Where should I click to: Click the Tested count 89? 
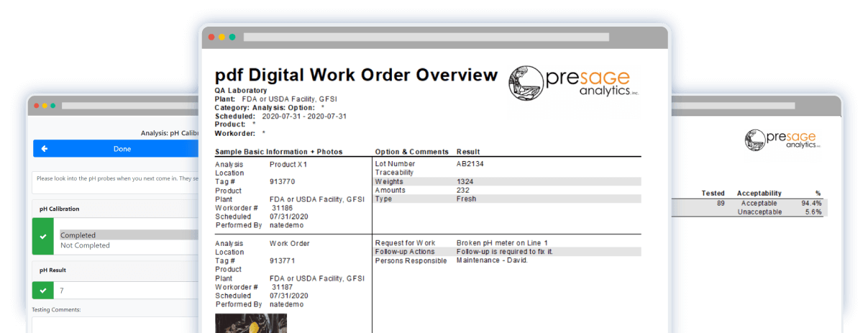[721, 204]
